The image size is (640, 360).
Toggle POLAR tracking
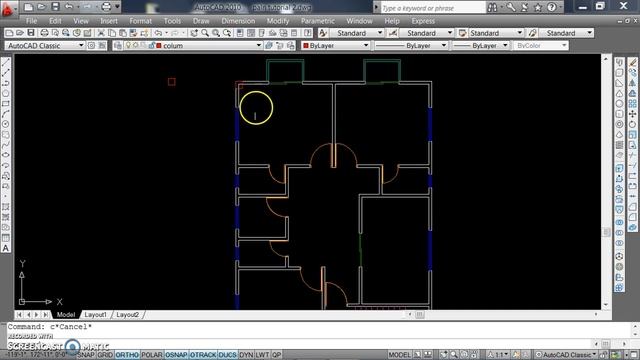(x=152, y=355)
